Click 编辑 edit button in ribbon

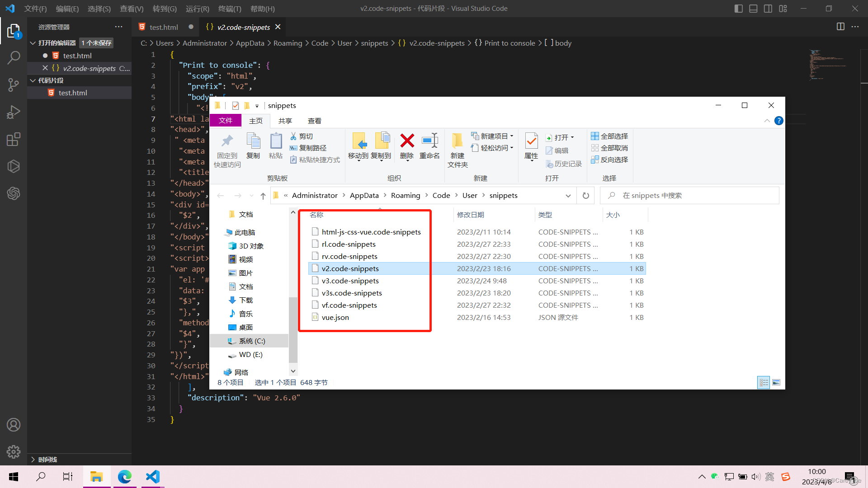pos(557,150)
